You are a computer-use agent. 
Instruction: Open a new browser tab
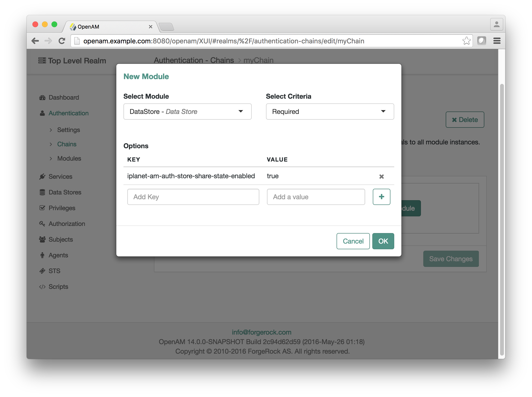tap(166, 27)
